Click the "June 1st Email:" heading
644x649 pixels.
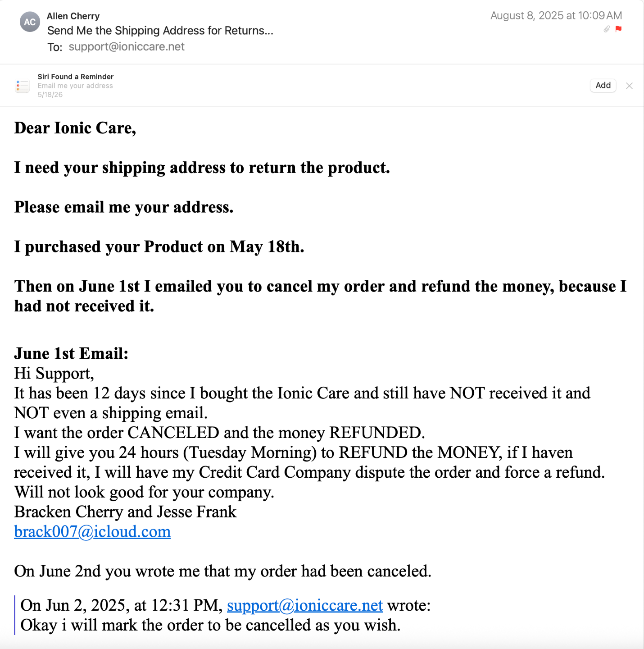(71, 353)
